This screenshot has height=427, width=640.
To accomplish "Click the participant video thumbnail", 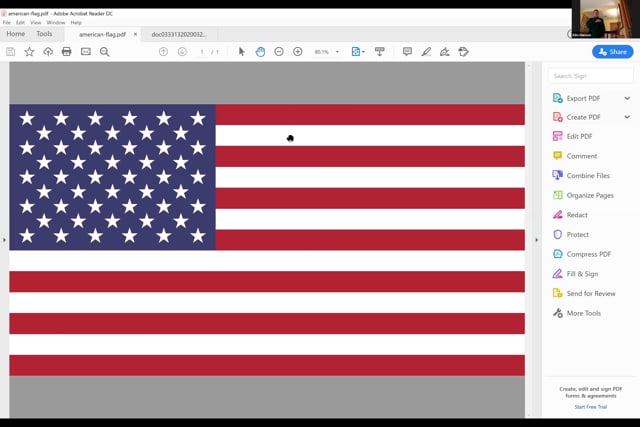I will coord(606,19).
